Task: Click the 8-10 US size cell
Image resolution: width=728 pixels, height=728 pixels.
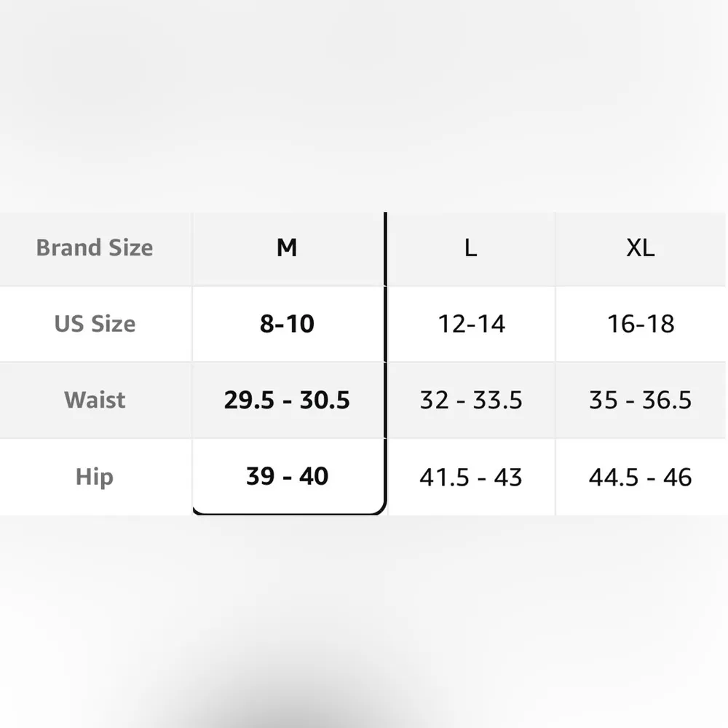Action: [x=287, y=324]
